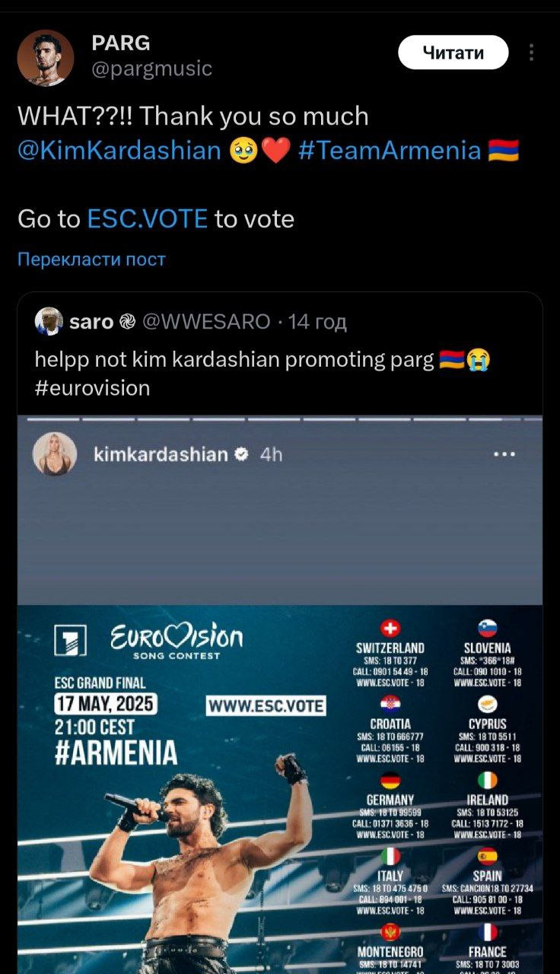Open PARG's profile avatar
The image size is (560, 974).
(46, 58)
